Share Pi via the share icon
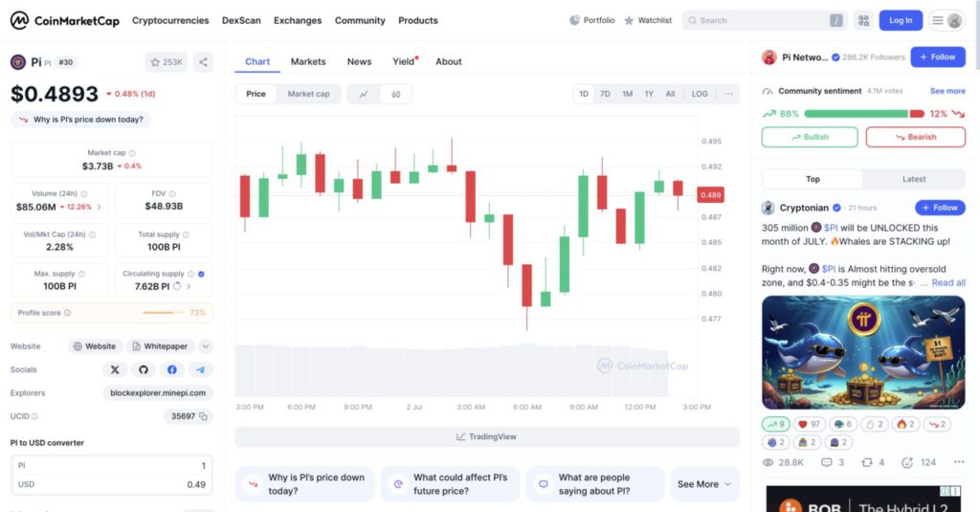980x512 pixels. [203, 62]
